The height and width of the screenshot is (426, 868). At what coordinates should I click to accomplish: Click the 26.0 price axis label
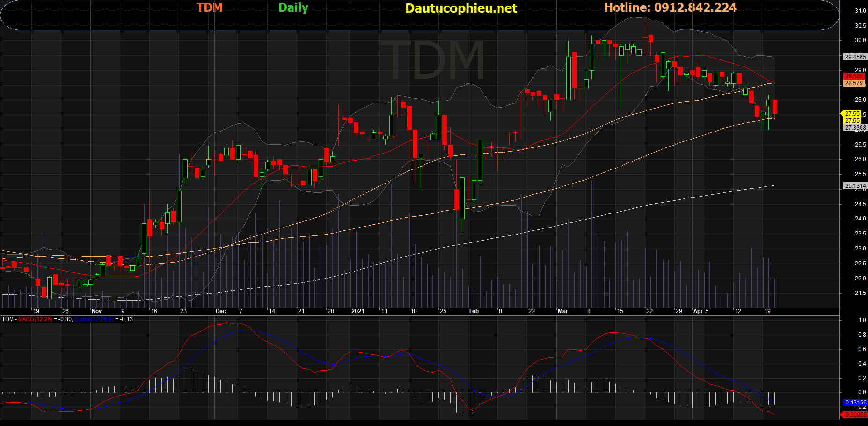coord(860,159)
